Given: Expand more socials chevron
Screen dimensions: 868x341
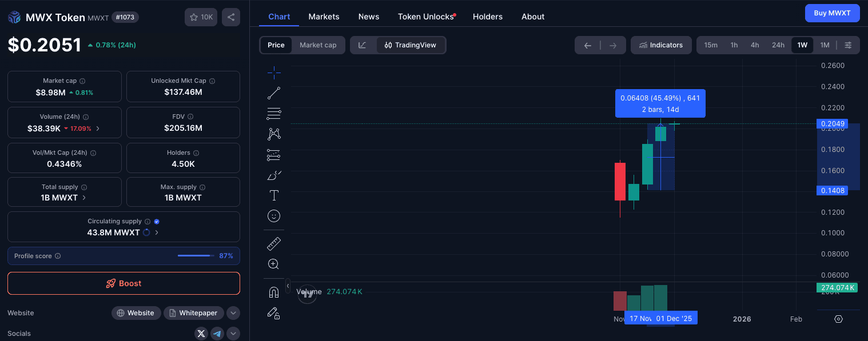Looking at the screenshot, I should (233, 334).
